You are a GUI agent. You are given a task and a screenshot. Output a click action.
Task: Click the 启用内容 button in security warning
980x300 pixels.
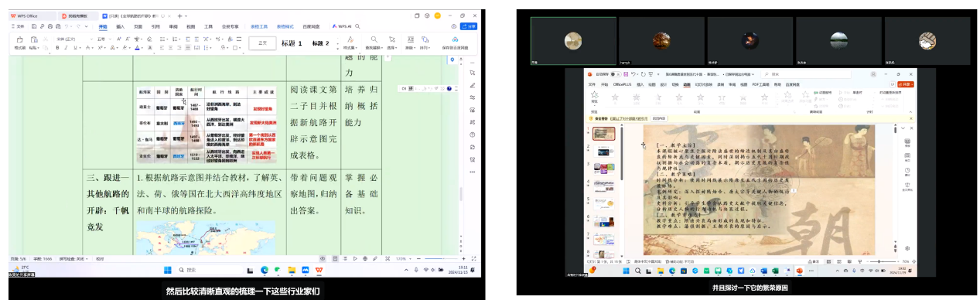click(x=659, y=118)
